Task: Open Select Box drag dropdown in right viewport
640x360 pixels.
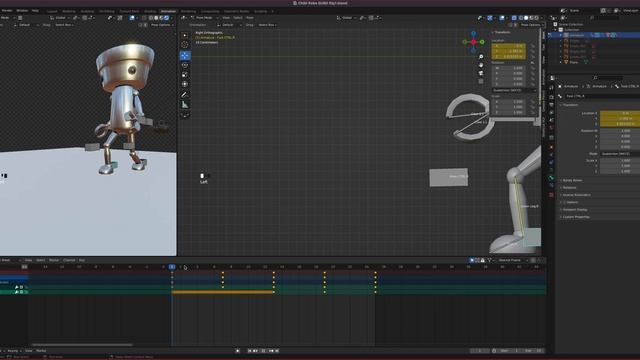Action: pyautogui.click(x=268, y=25)
